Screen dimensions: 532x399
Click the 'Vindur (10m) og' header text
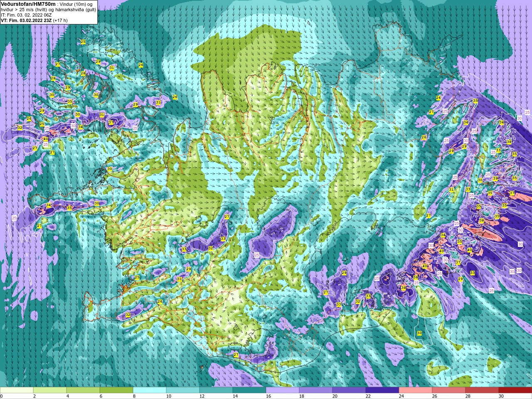coord(76,4)
